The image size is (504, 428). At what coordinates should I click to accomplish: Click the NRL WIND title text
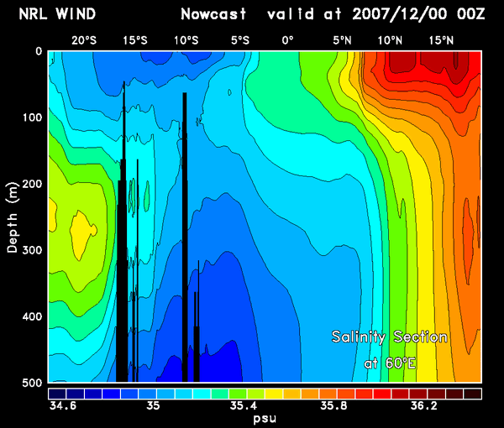point(57,14)
